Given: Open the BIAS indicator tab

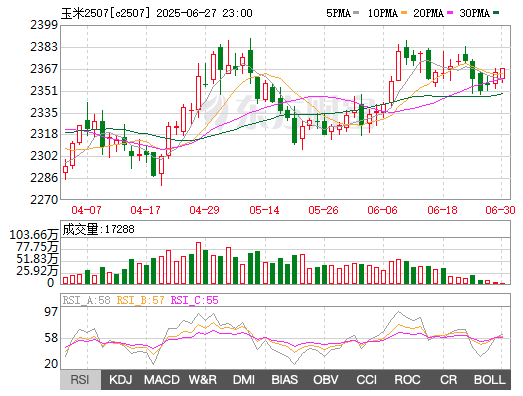Looking at the screenshot, I should tap(285, 380).
